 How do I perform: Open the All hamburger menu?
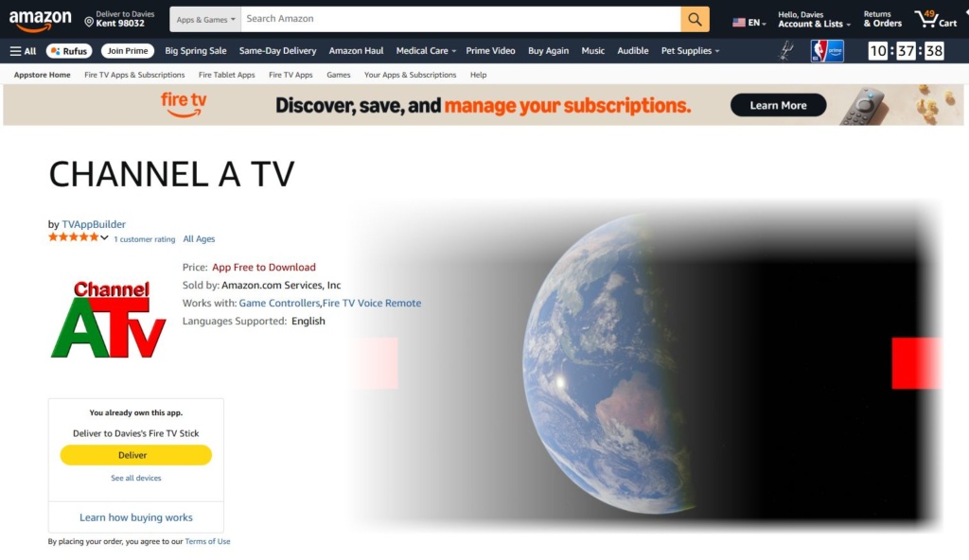[x=23, y=51]
